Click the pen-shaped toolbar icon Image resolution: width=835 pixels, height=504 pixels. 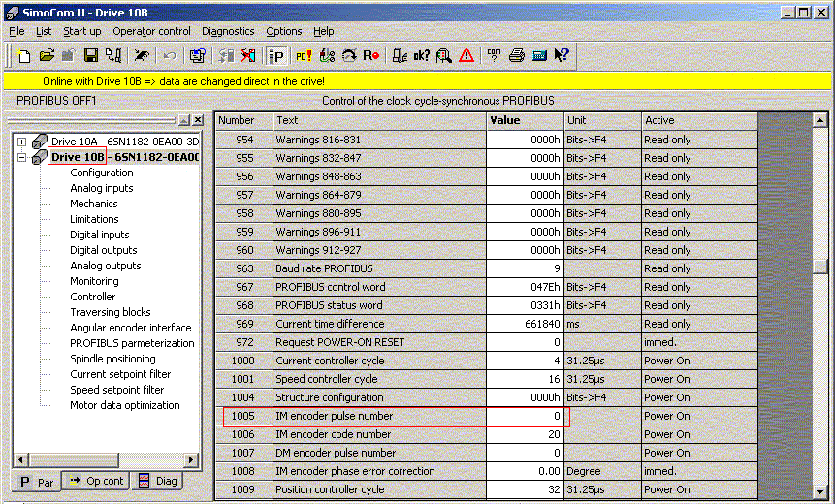click(x=142, y=55)
